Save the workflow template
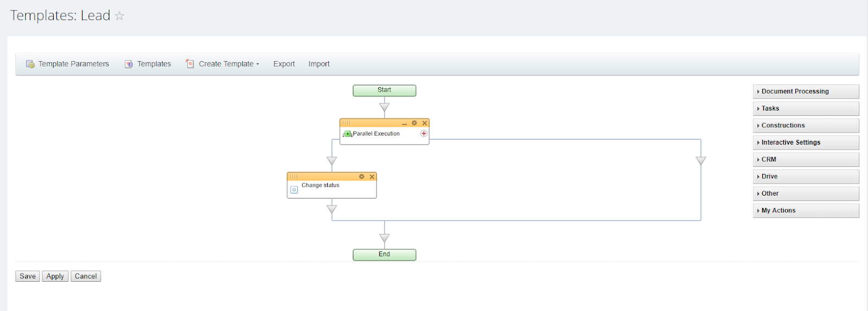The height and width of the screenshot is (311, 868). [28, 276]
